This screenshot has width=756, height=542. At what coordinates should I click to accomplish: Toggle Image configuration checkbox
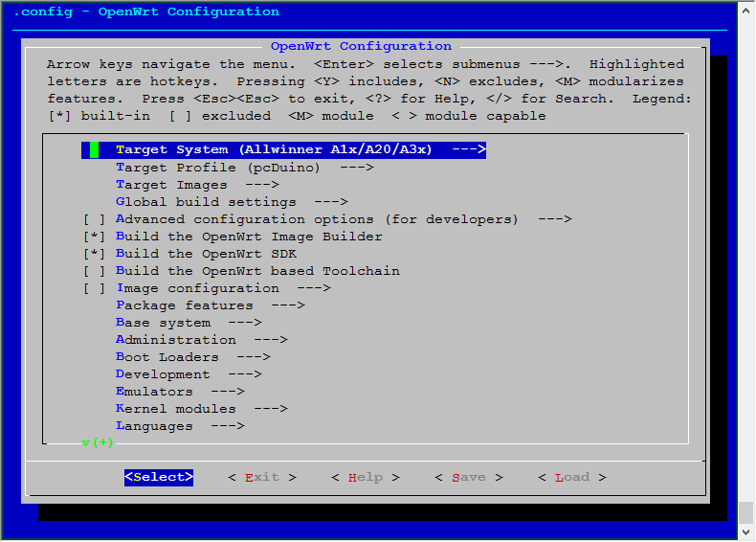(x=94, y=288)
